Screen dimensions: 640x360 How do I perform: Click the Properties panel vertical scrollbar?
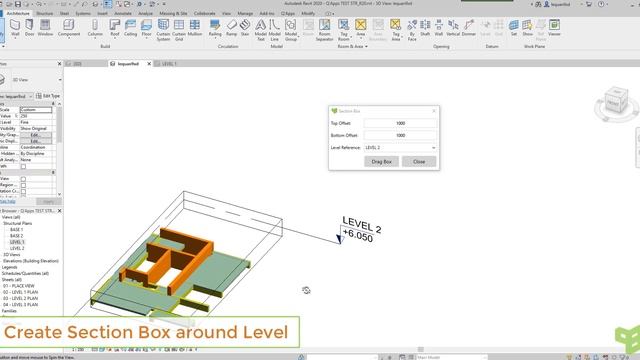[60, 124]
